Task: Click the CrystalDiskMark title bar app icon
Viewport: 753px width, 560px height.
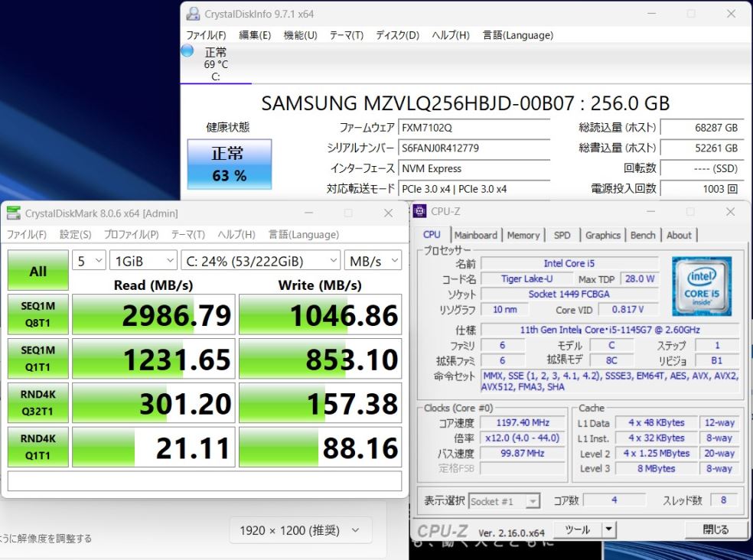Action: click(14, 213)
